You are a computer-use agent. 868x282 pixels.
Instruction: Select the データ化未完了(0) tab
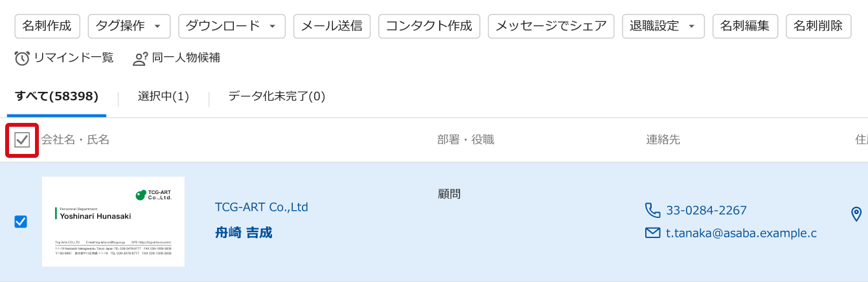coord(277,96)
